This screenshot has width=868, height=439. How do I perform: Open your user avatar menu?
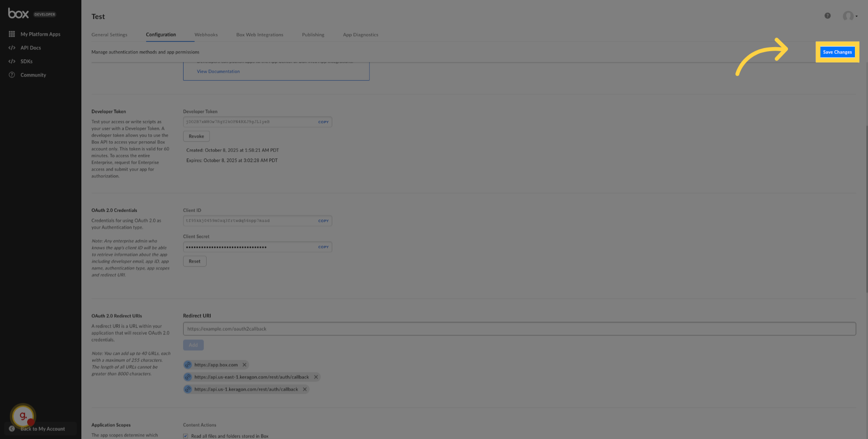pyautogui.click(x=848, y=16)
